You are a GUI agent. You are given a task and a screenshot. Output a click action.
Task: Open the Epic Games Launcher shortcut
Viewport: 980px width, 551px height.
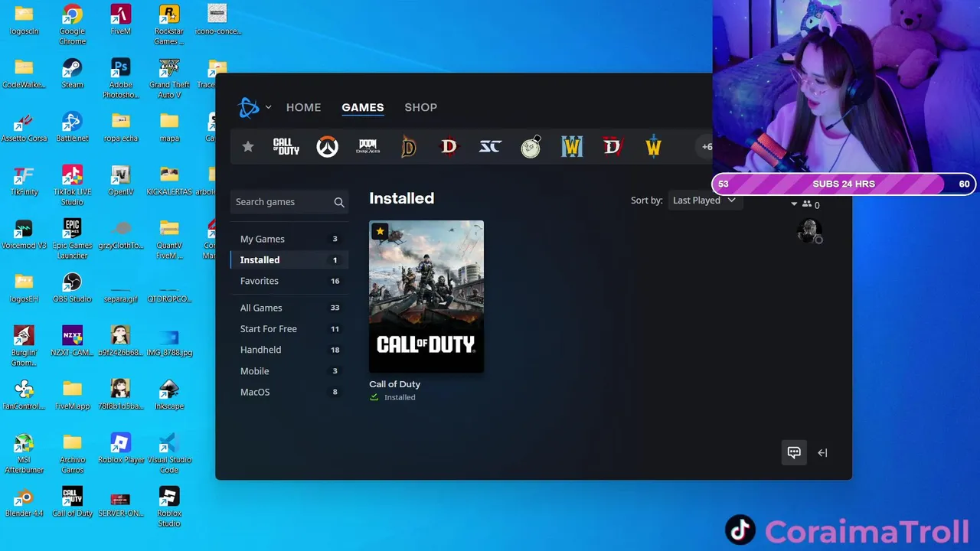tap(72, 240)
